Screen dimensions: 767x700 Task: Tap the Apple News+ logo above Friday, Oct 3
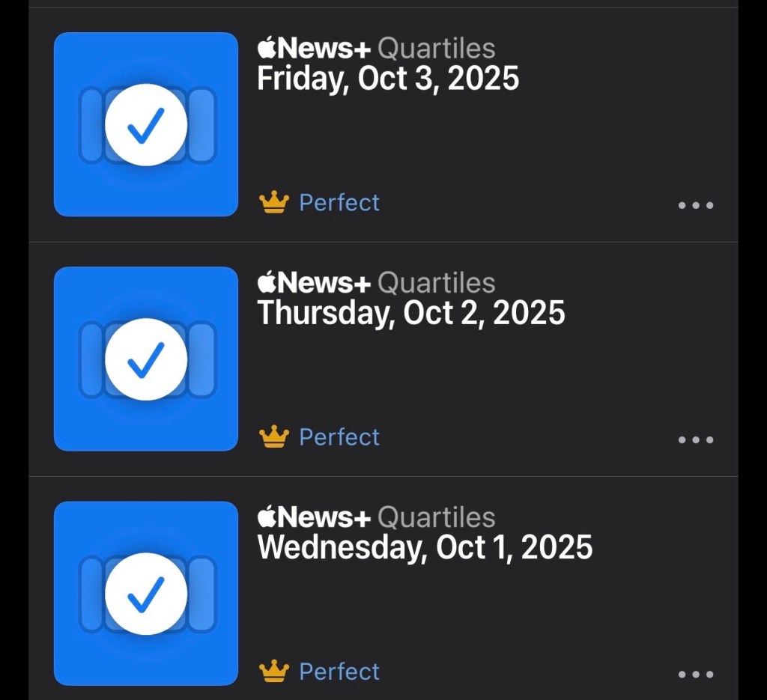(314, 49)
